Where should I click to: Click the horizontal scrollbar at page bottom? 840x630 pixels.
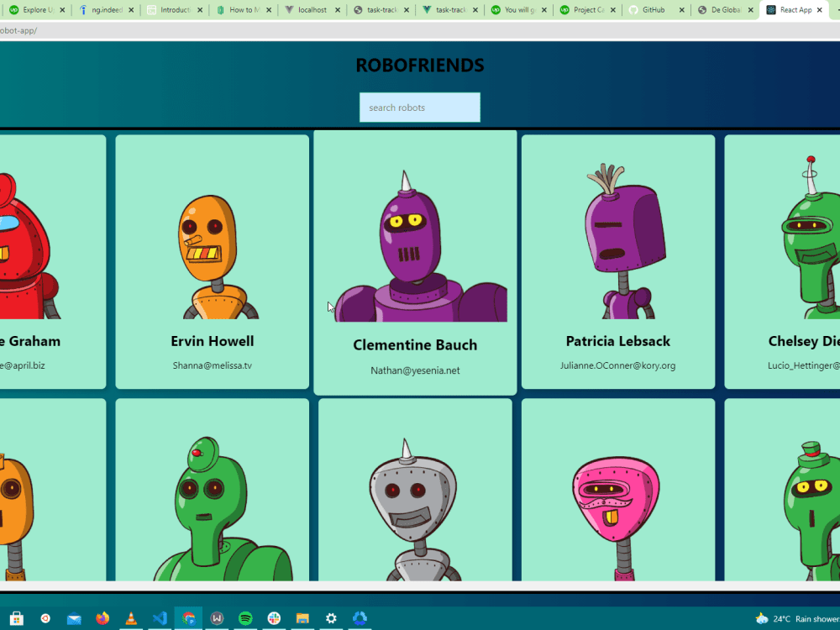(420, 585)
